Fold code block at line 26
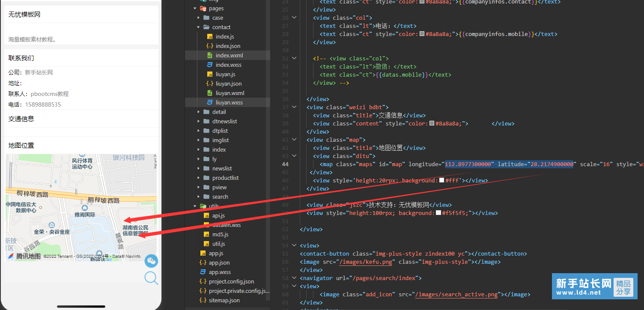Screen dimensions: 644x310 point(294,18)
